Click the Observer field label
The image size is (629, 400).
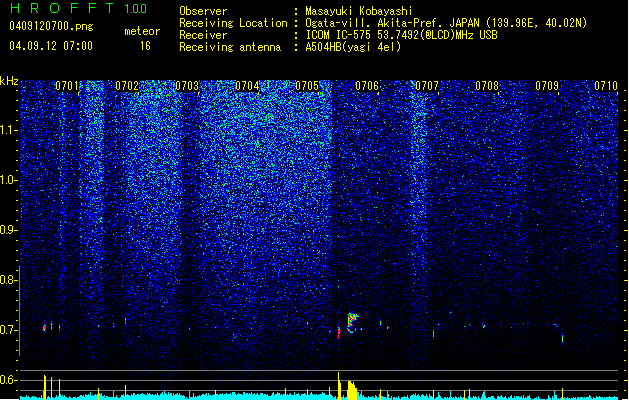203,11
